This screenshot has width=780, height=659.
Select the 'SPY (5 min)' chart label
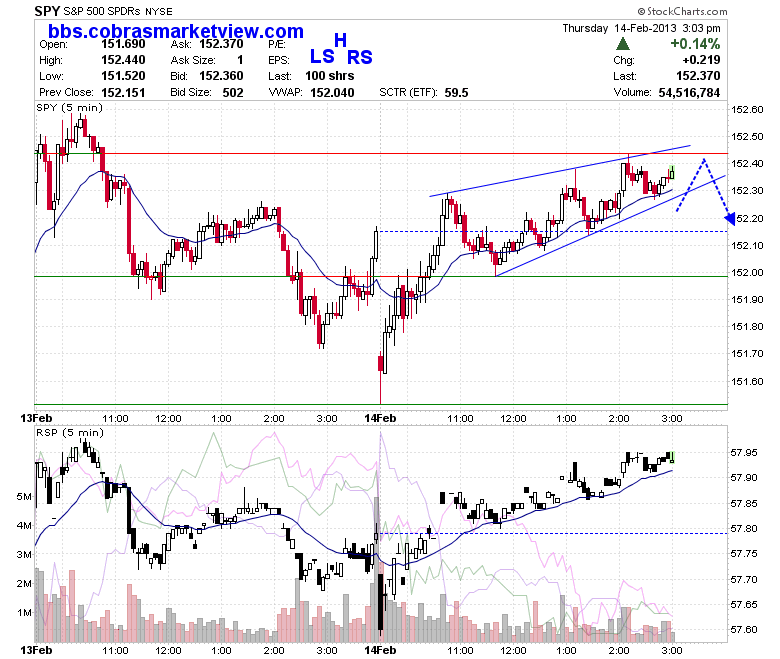pyautogui.click(x=70, y=107)
